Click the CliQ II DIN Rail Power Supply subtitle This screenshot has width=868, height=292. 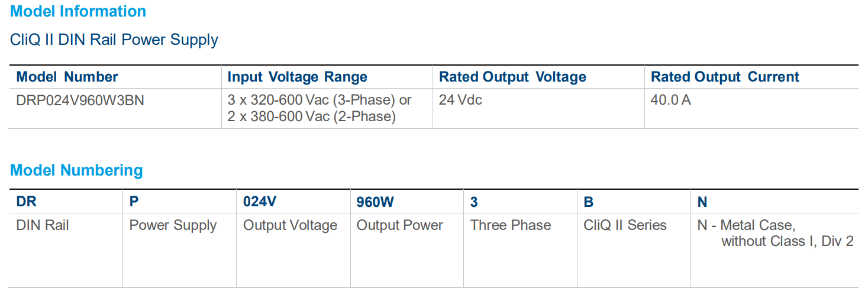[114, 40]
